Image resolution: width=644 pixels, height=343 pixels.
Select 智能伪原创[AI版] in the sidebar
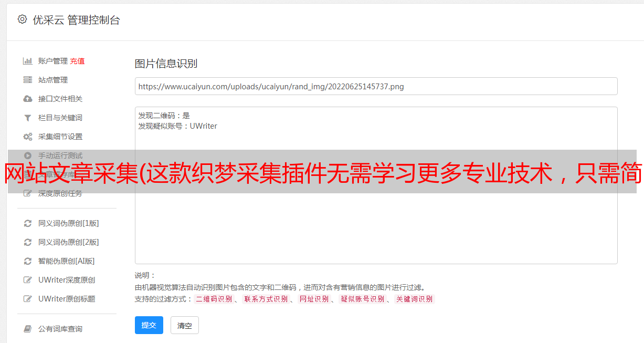click(66, 261)
